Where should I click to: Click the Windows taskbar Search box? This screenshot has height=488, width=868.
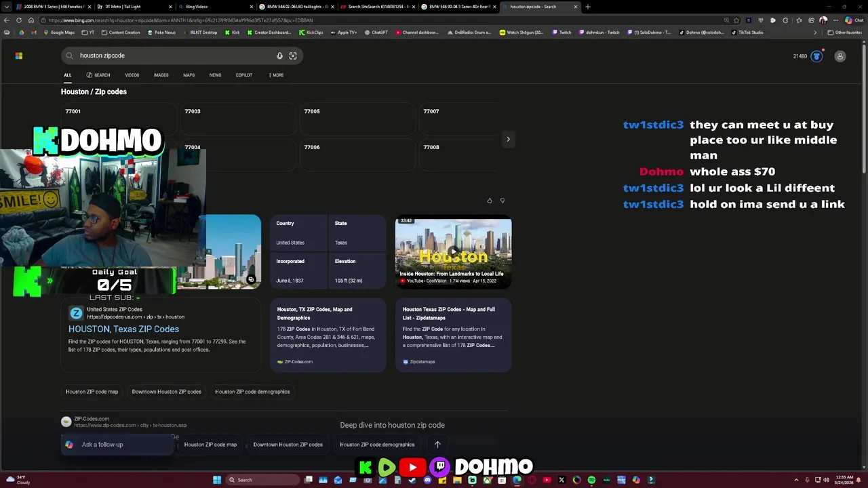coord(262,480)
